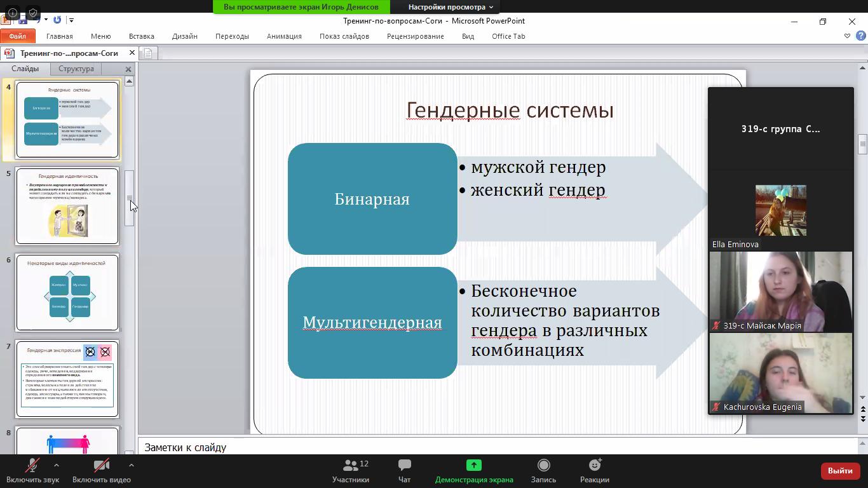Viewport: 868px width, 488px height.
Task: Select slide 6 thumbnail Некоторые виды идентичностей
Action: point(67,292)
